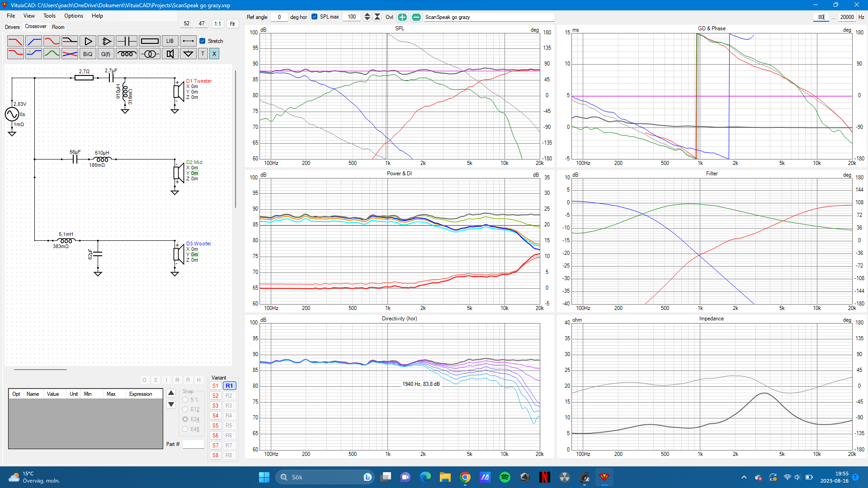Insert a BiQ biquad block
Screen dimensions: 868x488
coord(88,54)
